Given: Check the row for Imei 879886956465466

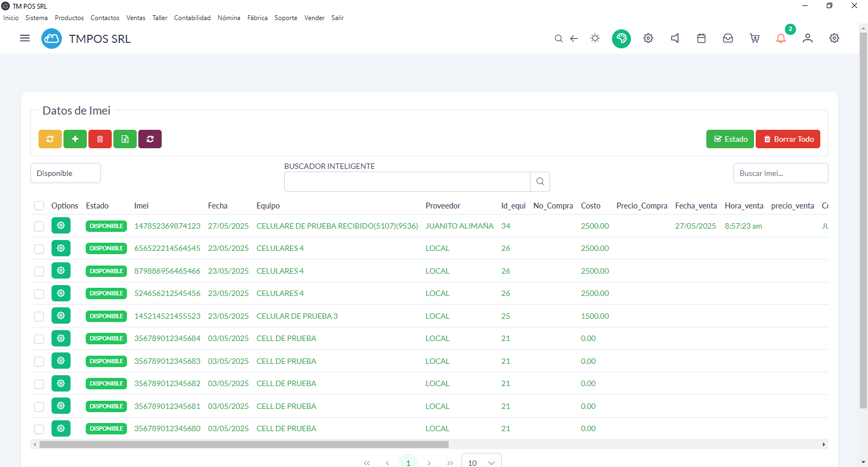Looking at the screenshot, I should pos(39,271).
